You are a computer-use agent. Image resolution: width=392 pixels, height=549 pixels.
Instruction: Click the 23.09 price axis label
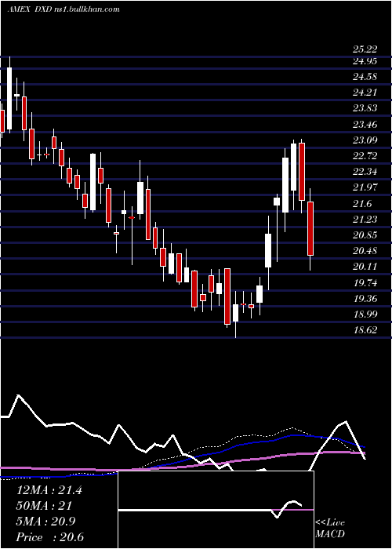pyautogui.click(x=365, y=140)
